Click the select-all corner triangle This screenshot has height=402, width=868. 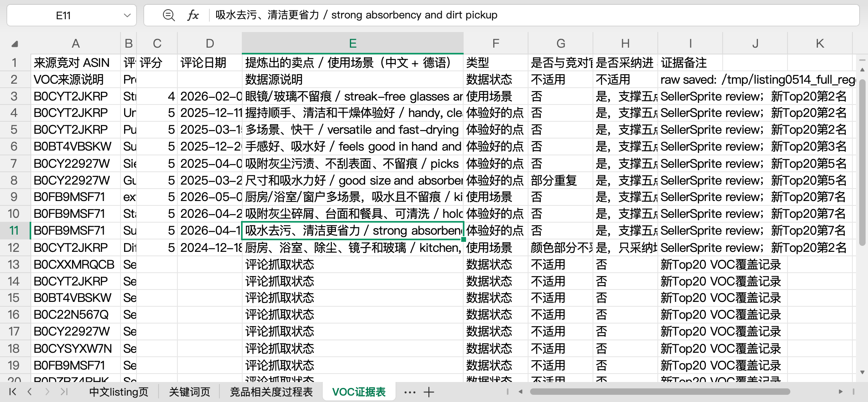[15, 44]
